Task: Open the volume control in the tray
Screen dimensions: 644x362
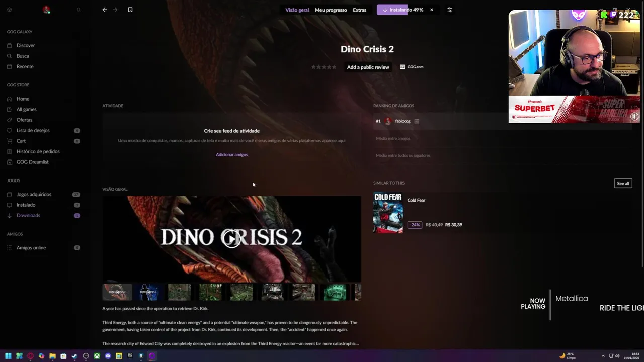Action: tap(617, 356)
